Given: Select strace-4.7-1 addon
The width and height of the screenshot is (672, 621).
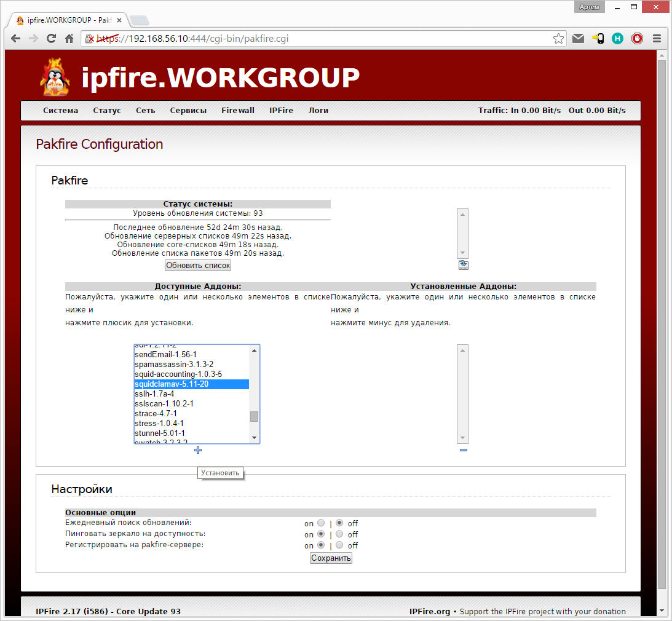Looking at the screenshot, I should [x=192, y=414].
